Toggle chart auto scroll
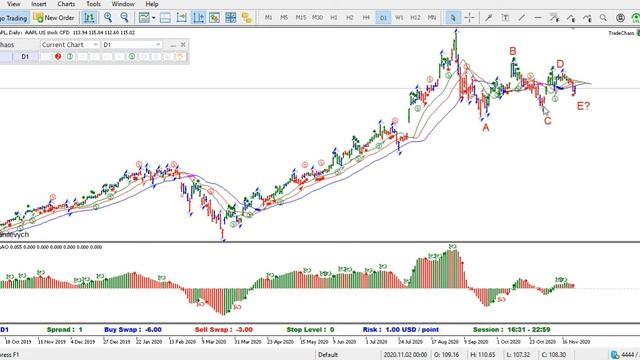 coord(198,18)
